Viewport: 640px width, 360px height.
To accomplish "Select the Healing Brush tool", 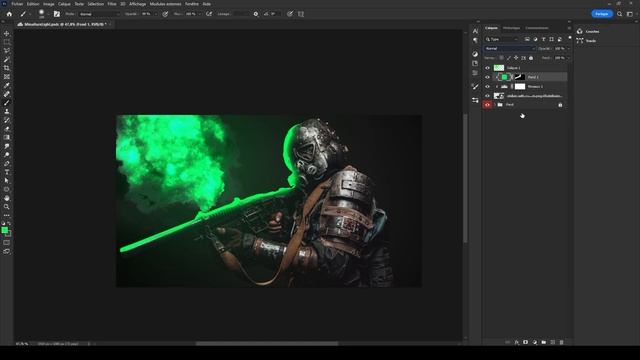I will (x=7, y=94).
